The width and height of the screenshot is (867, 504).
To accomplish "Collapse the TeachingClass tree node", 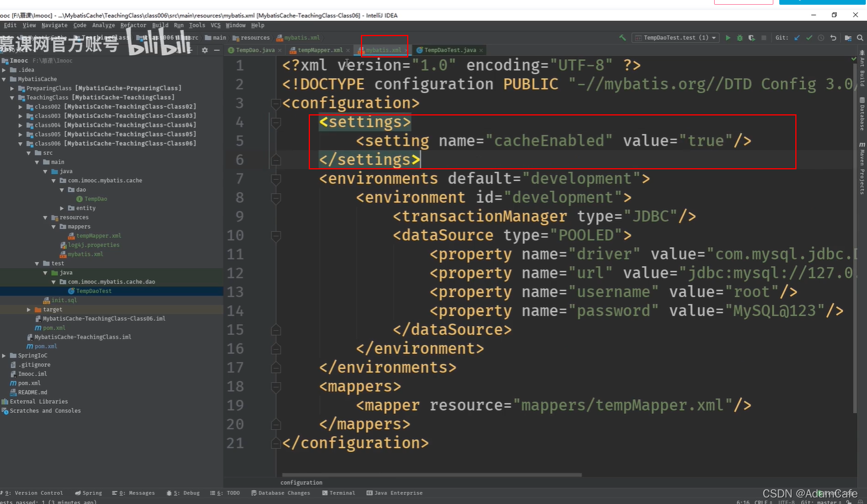I will tap(12, 97).
